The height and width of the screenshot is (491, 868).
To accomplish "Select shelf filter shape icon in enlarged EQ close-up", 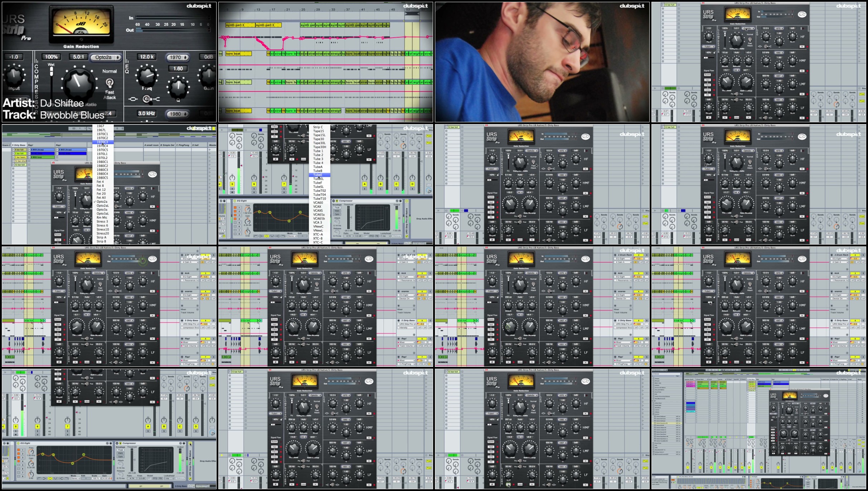I will (x=156, y=99).
